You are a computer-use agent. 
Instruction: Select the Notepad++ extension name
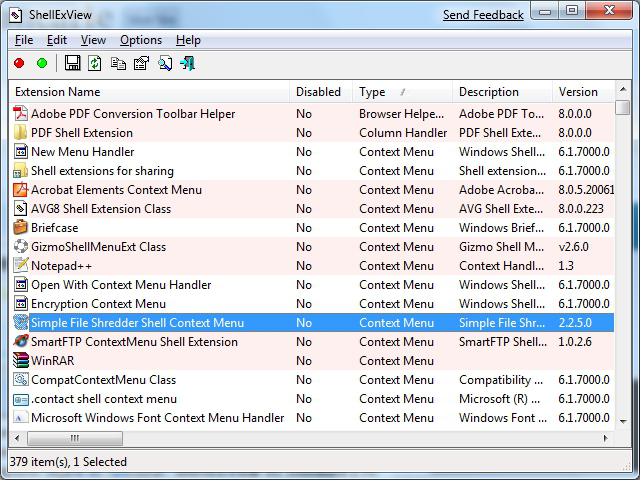61,266
